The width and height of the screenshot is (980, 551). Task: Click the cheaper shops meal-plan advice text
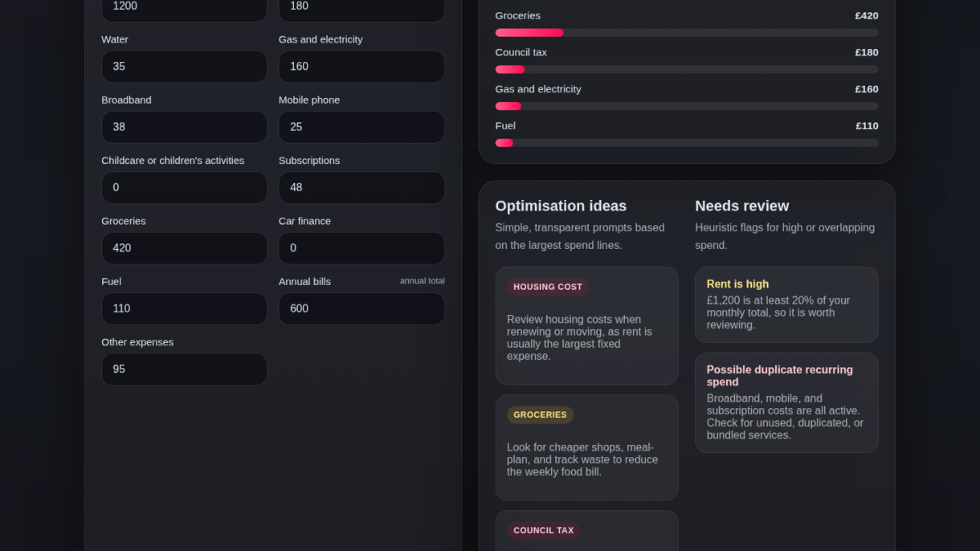(x=582, y=459)
